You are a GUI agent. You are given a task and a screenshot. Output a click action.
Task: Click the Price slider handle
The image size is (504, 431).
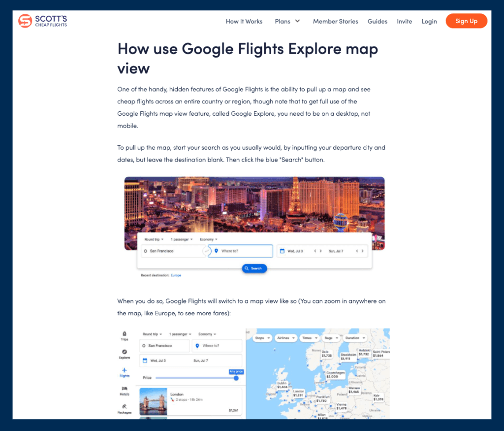[236, 378]
